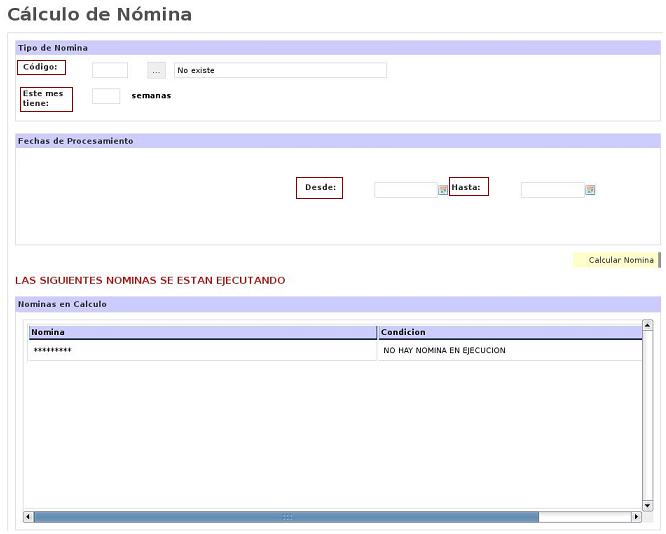Click the horizontal scrollbar thumb in table

pos(286,517)
